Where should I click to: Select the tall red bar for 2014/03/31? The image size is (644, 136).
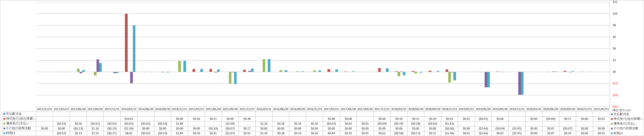126,43
